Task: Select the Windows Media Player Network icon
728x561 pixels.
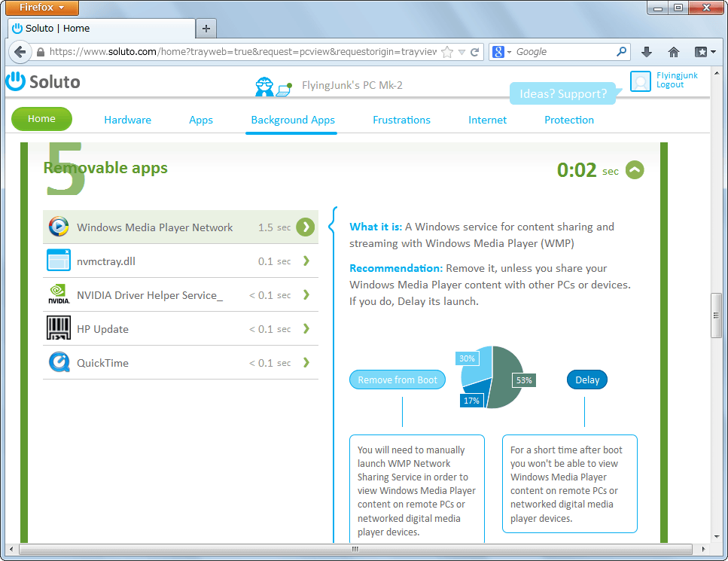Action: pyautogui.click(x=59, y=227)
